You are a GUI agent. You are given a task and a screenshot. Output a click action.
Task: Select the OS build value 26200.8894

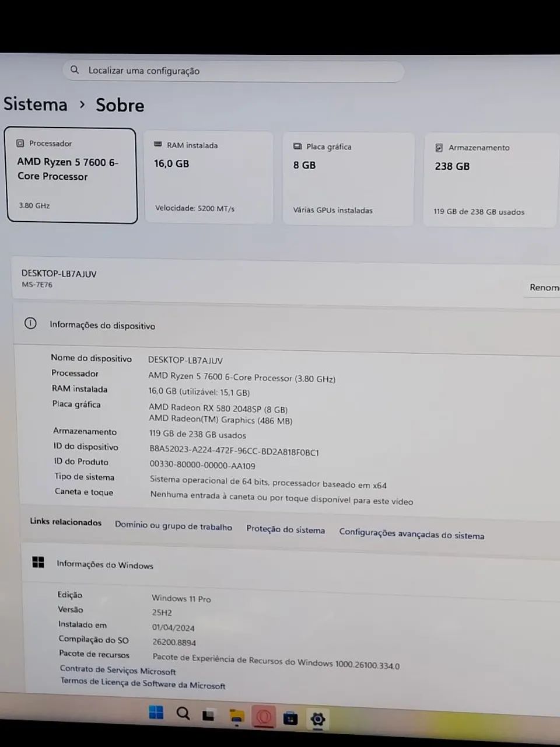point(174,642)
